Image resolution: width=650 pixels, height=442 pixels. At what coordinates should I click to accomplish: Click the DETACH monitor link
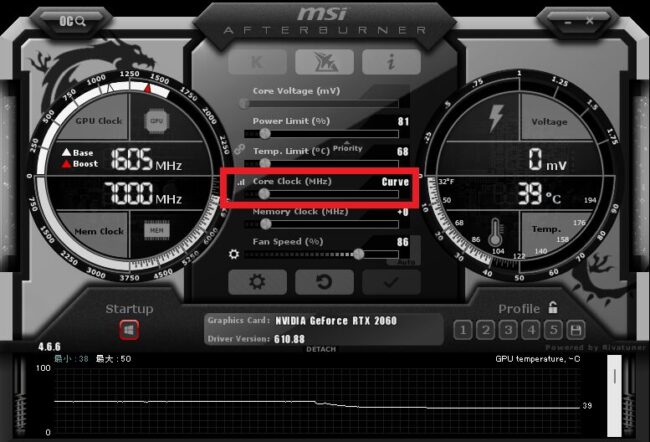(321, 349)
